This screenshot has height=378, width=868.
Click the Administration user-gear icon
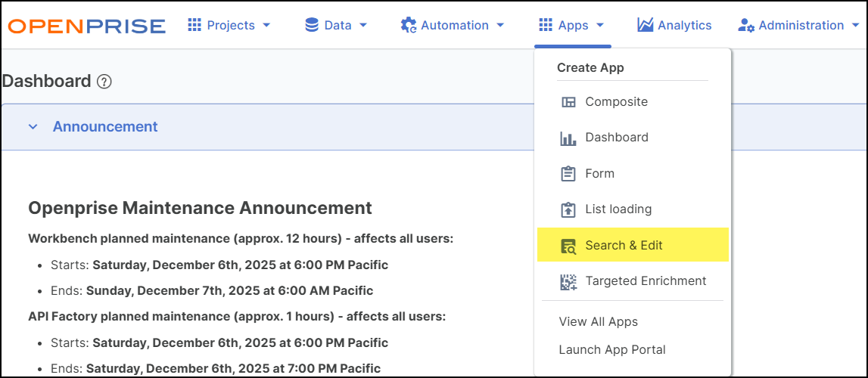[x=745, y=26]
